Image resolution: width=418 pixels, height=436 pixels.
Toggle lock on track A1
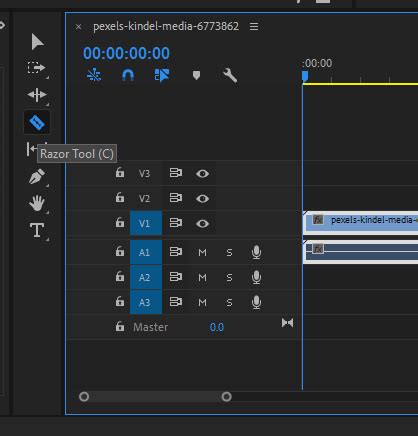tap(120, 252)
